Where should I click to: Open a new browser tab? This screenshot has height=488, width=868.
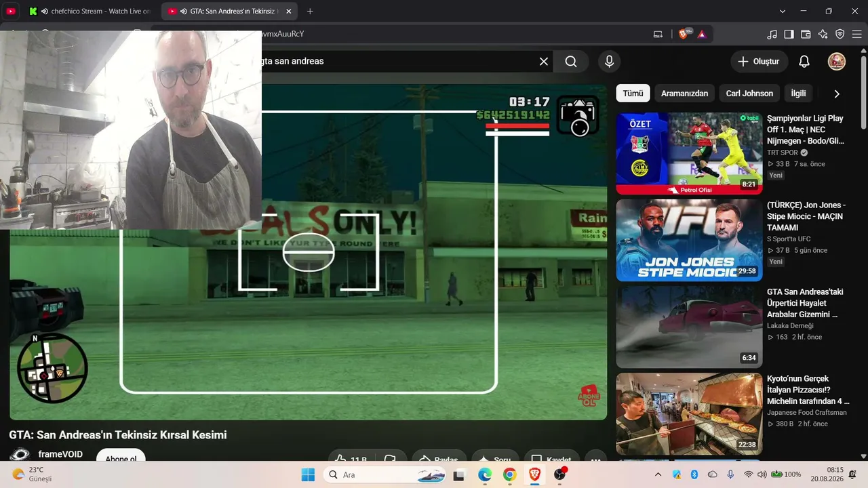pyautogui.click(x=310, y=12)
